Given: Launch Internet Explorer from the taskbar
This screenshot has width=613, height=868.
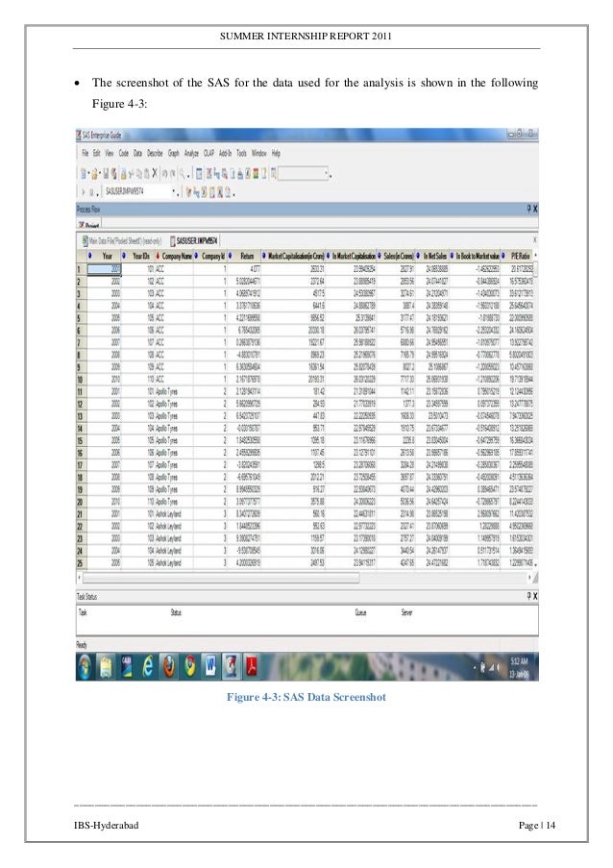Looking at the screenshot, I should click(148, 667).
